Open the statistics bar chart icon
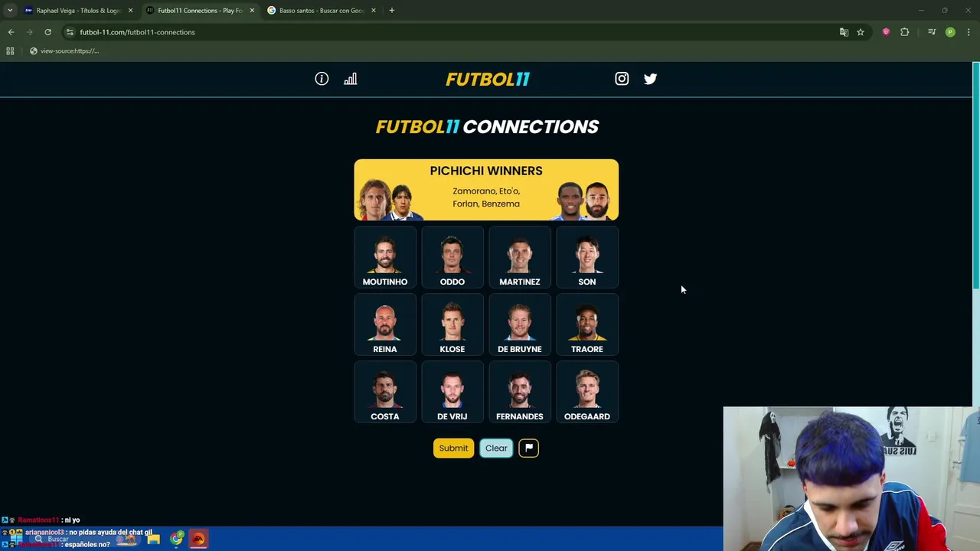This screenshot has height=551, width=980. [350, 79]
